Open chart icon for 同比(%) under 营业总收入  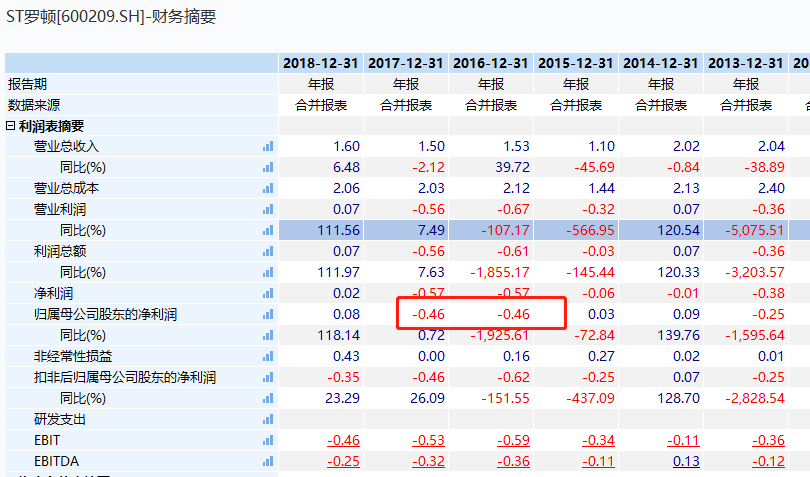coord(268,167)
